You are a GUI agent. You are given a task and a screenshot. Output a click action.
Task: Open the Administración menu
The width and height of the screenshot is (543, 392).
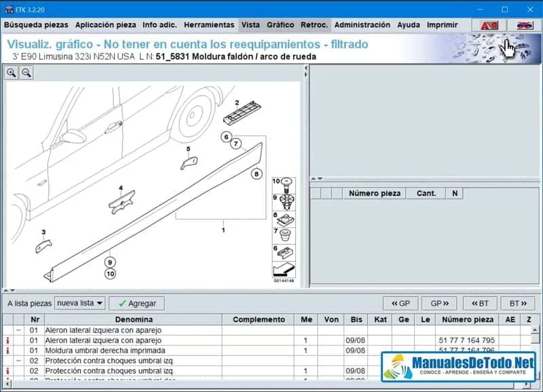[362, 25]
